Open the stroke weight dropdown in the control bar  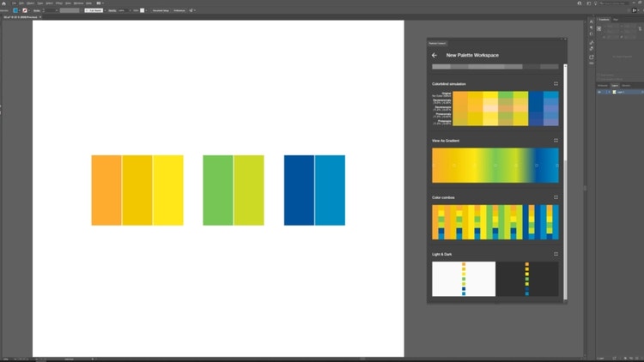pyautogui.click(x=57, y=10)
